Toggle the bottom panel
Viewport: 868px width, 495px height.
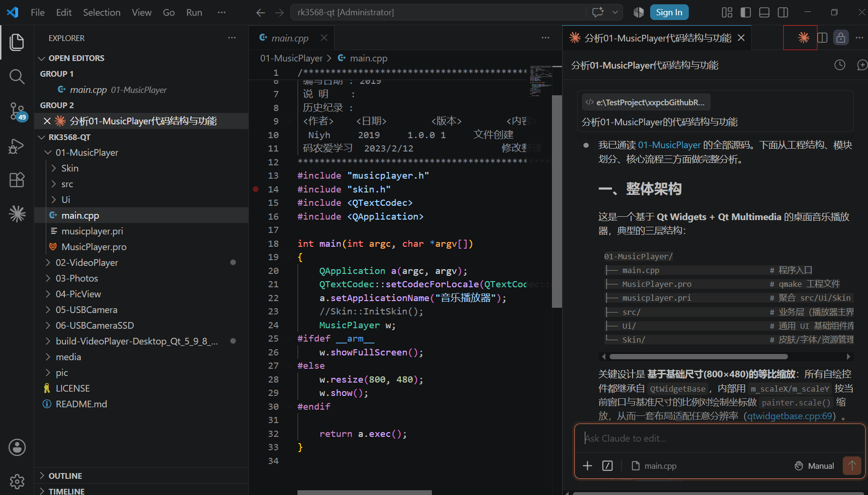coord(764,12)
